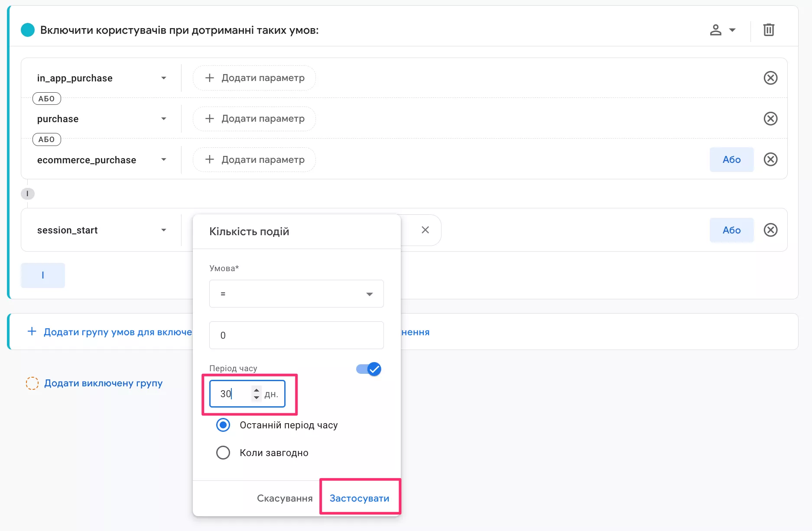Click Скасування to cancel dialog
The width and height of the screenshot is (812, 531).
tap(285, 498)
